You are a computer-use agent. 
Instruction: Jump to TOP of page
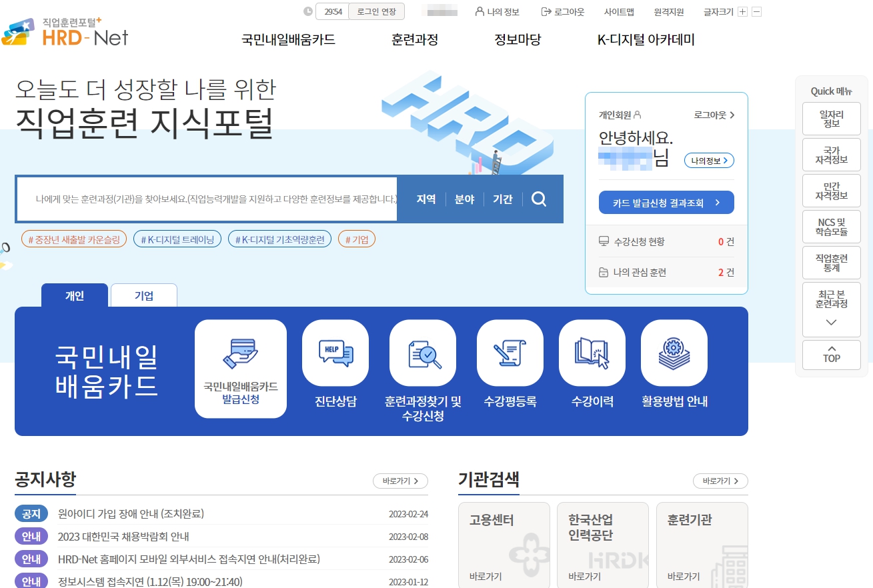pos(832,355)
